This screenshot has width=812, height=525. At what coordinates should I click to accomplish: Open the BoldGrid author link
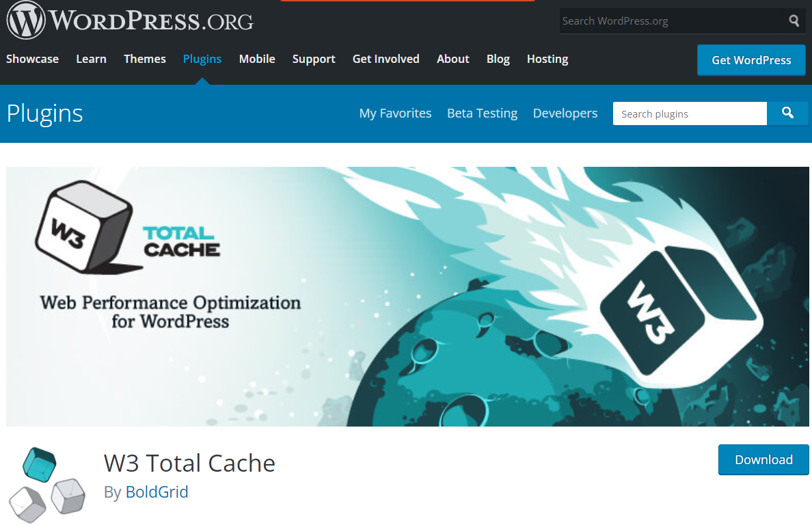157,492
